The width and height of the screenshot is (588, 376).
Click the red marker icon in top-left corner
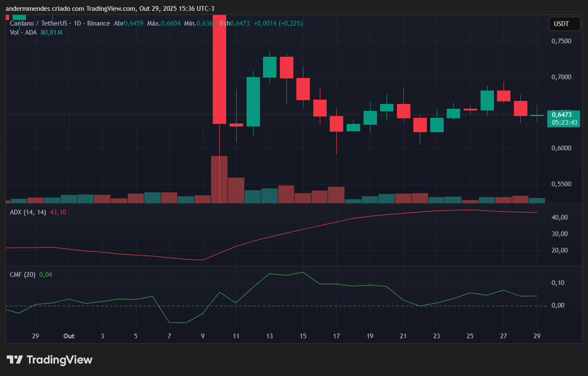(x=6, y=16)
